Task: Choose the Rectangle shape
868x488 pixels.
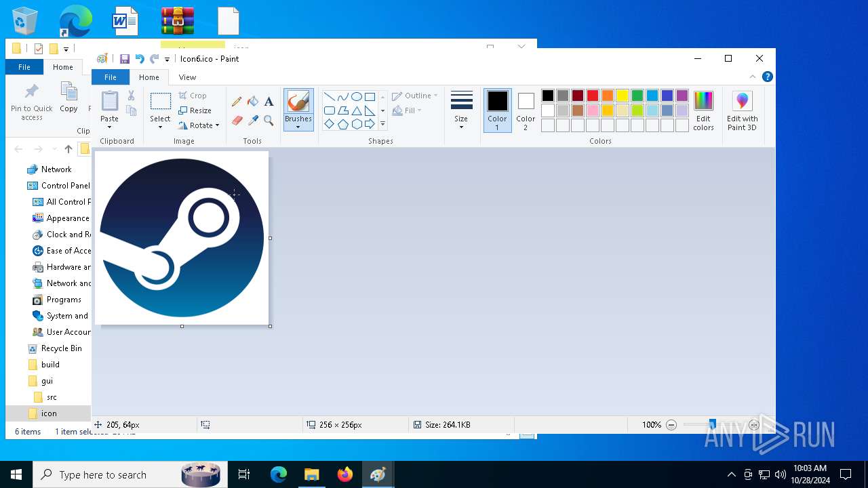Action: pos(370,97)
